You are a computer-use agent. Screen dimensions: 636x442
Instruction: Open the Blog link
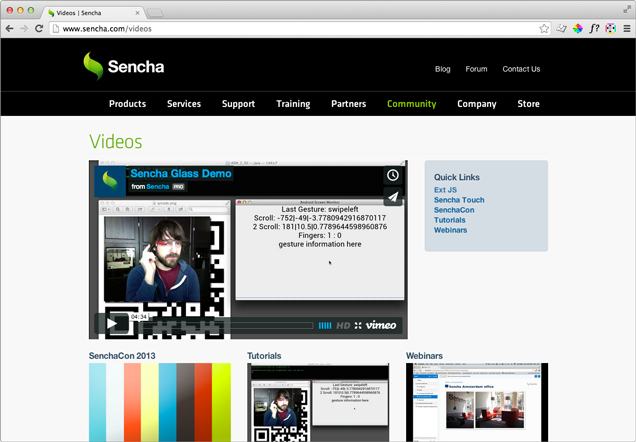pos(443,69)
